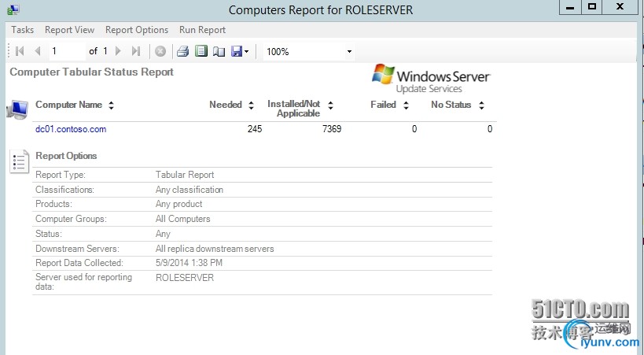Viewport: 644px width, 355px height.
Task: Open the Report Options menu
Action: [x=137, y=30]
